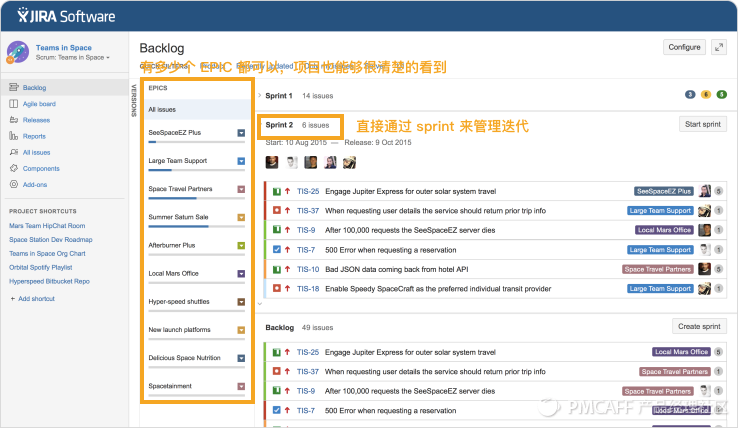
Task: Open the New launch platforms epic dropdown
Action: (x=241, y=330)
